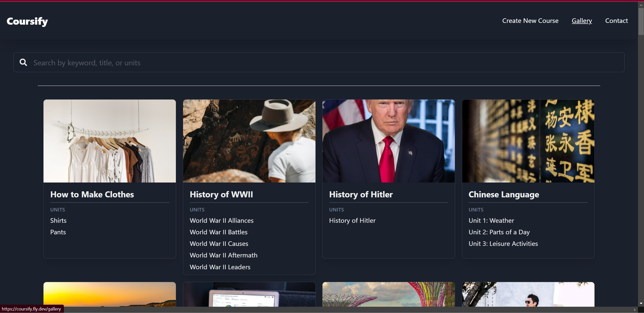This screenshot has height=313, width=644.
Task: Go to the Gallery nav link
Action: pyautogui.click(x=582, y=21)
